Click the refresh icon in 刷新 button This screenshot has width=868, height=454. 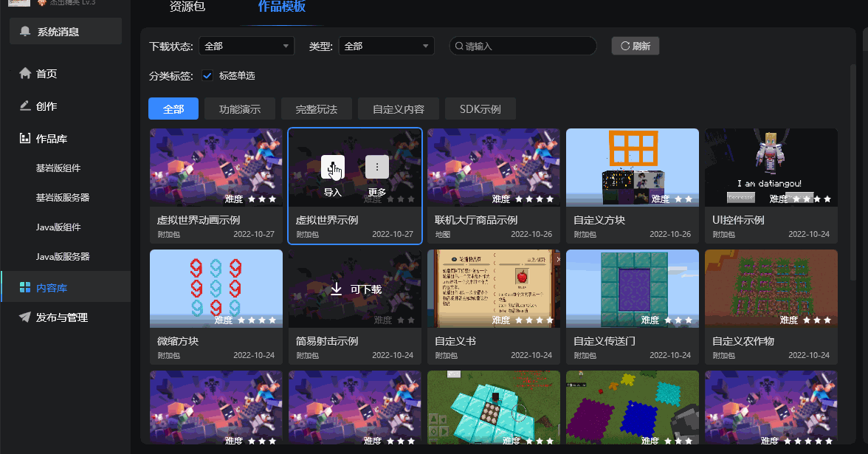click(x=625, y=46)
